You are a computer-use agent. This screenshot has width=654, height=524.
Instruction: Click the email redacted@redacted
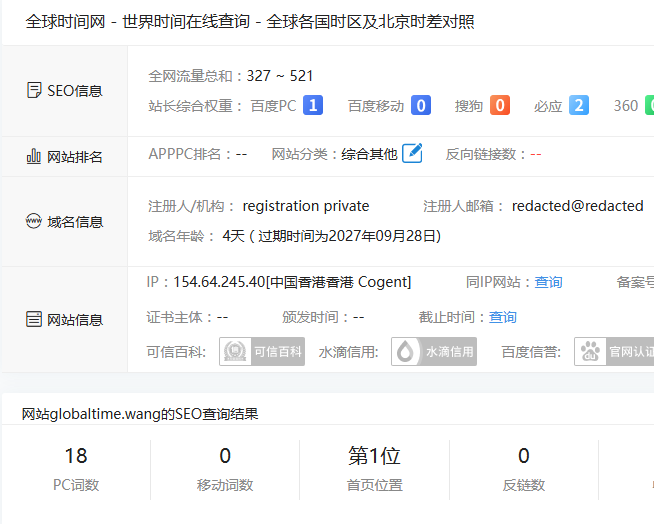[x=578, y=206]
